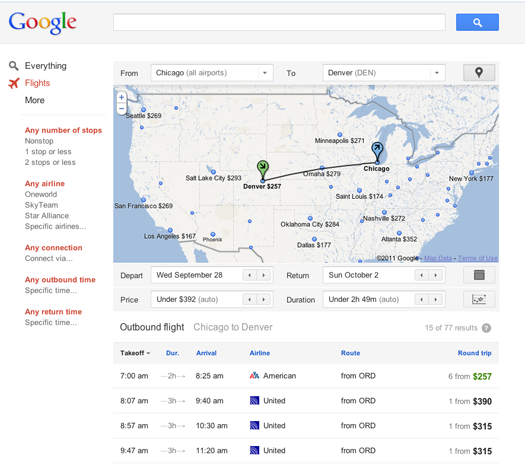Image resolution: width=525 pixels, height=468 pixels.
Task: Click United logo in 8:57 am row
Action: coord(254,425)
